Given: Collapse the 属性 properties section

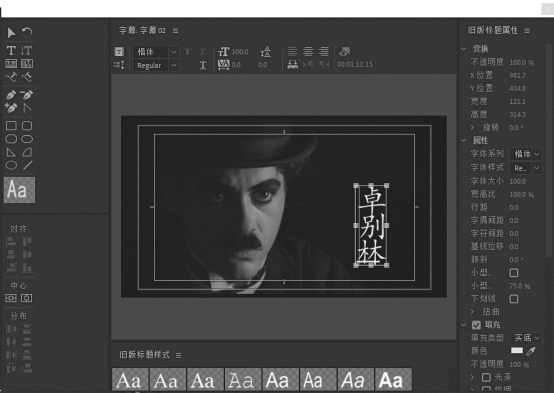Looking at the screenshot, I should click(x=464, y=141).
